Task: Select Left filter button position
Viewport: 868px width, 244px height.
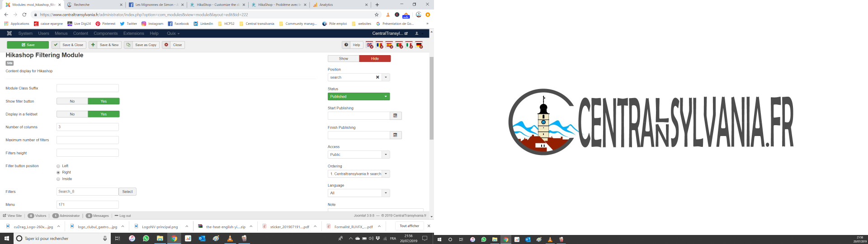Action: click(58, 166)
